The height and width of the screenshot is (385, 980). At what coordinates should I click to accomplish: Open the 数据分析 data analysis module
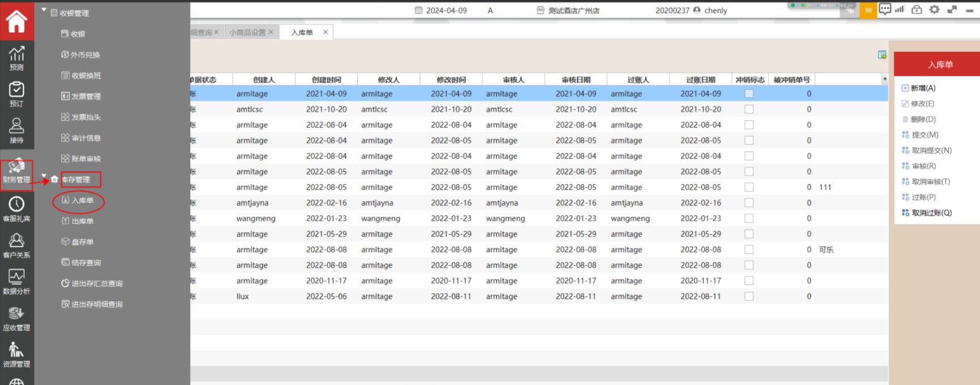[x=16, y=282]
